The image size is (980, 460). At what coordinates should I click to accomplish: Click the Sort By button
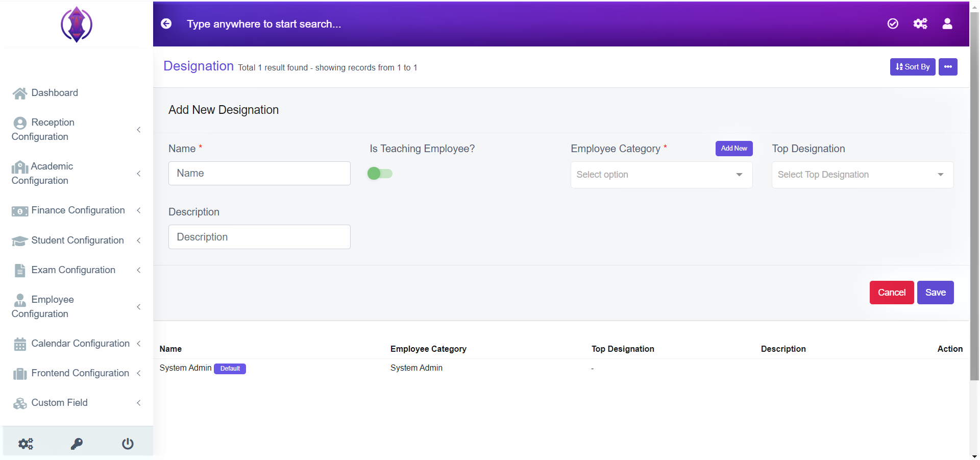pyautogui.click(x=913, y=67)
